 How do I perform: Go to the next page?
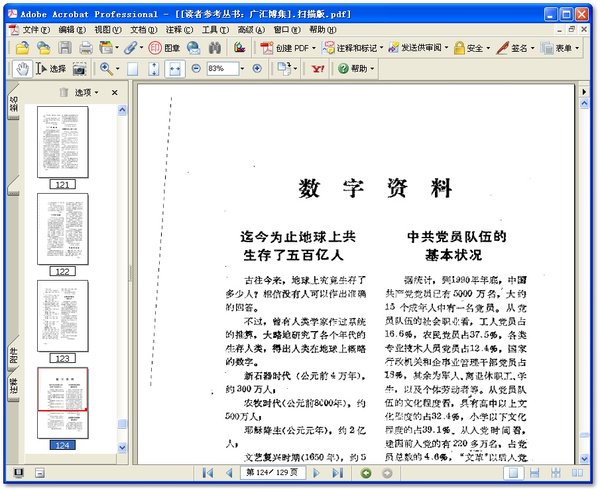click(316, 473)
